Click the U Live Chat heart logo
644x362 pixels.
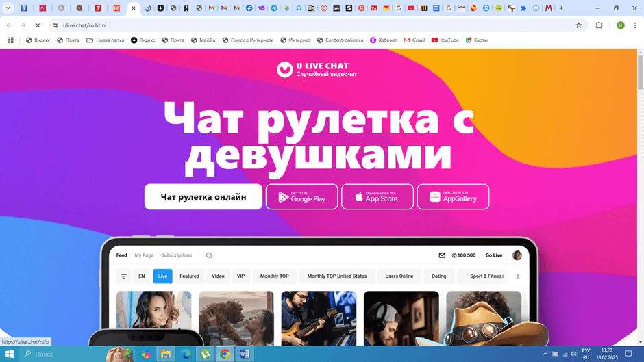click(284, 69)
